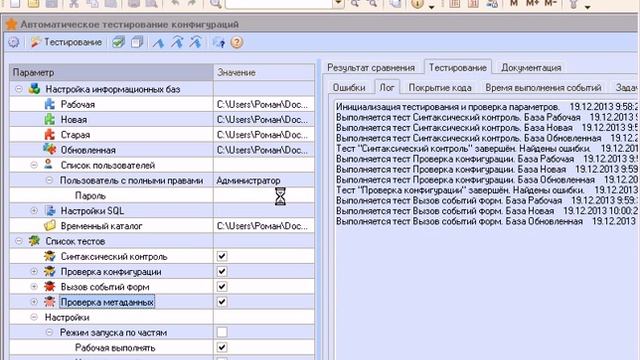Click the blue puzzle icon of Рабочая
The height and width of the screenshot is (360, 640).
click(x=49, y=104)
